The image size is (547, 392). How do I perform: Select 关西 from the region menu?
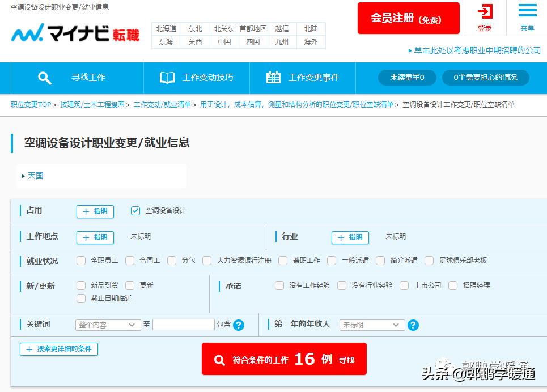click(195, 41)
